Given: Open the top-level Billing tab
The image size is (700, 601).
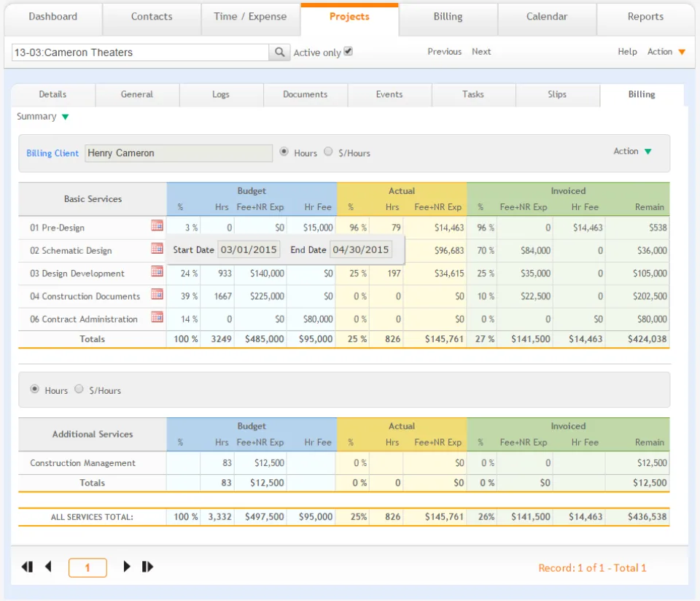Looking at the screenshot, I should 448,19.
